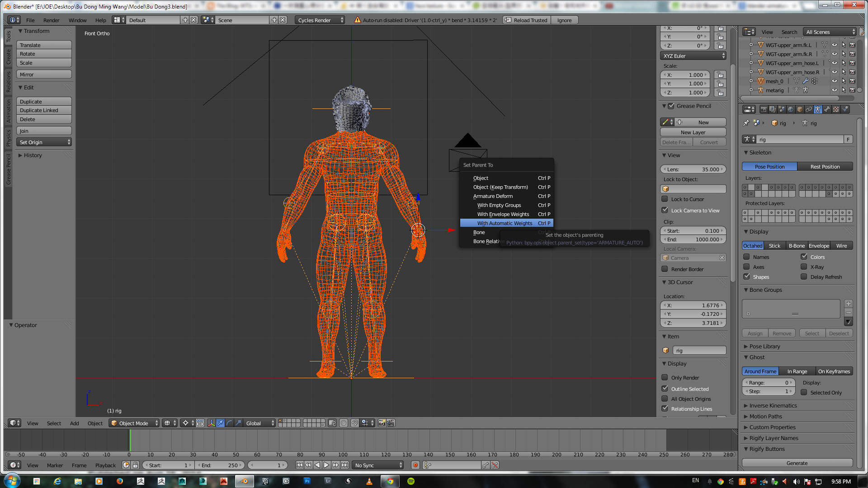Viewport: 868px width, 488px height.
Task: Toggle the Relationship Lines checkbox
Action: click(x=665, y=408)
